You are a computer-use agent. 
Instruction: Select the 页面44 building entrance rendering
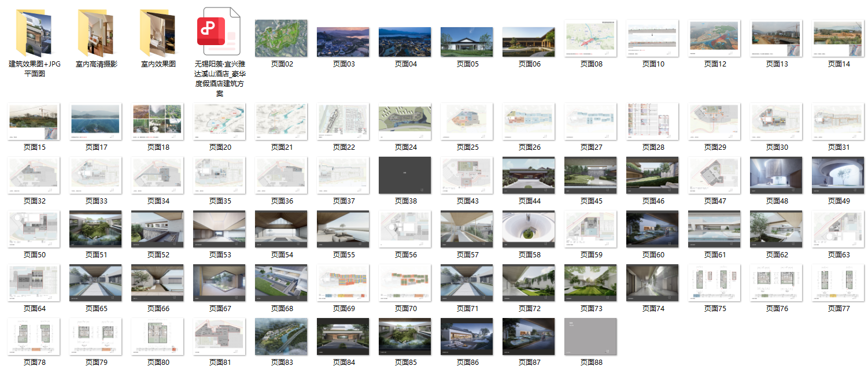pyautogui.click(x=529, y=174)
